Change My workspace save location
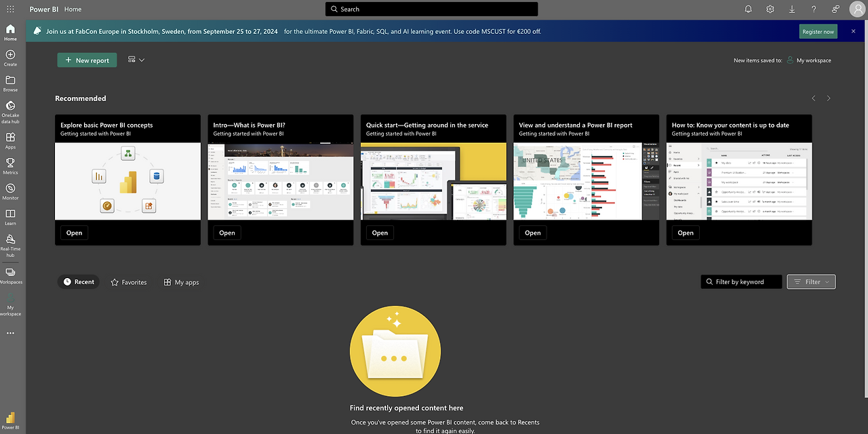868x434 pixels. pyautogui.click(x=809, y=60)
